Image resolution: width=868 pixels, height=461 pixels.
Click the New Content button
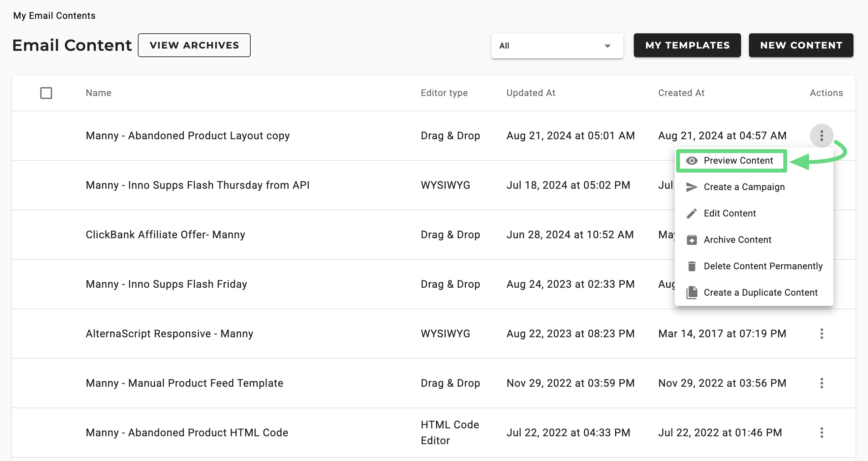tap(801, 45)
